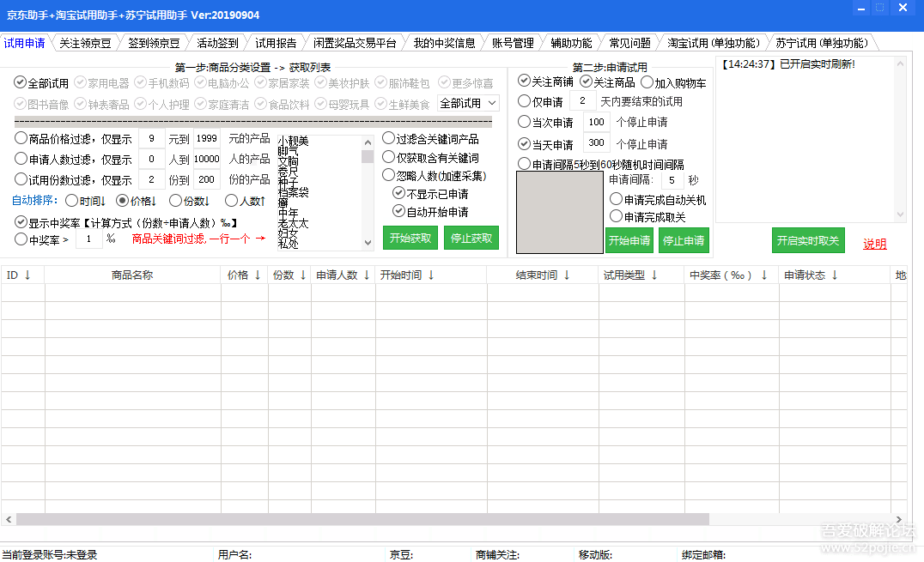Edit the max applicants field showing 10000
924x562 pixels.
pyautogui.click(x=207, y=159)
